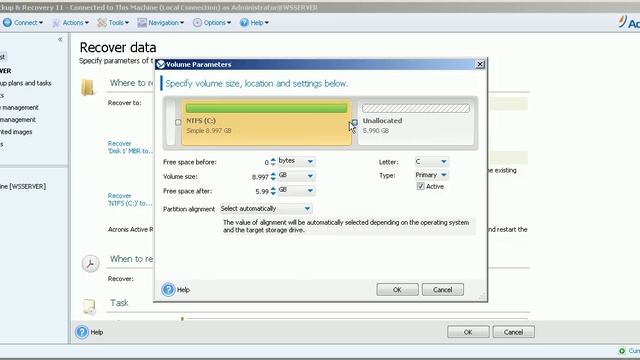Image resolution: width=640 pixels, height=360 pixels.
Task: Adjust the Free space after spinner
Action: coord(273,191)
